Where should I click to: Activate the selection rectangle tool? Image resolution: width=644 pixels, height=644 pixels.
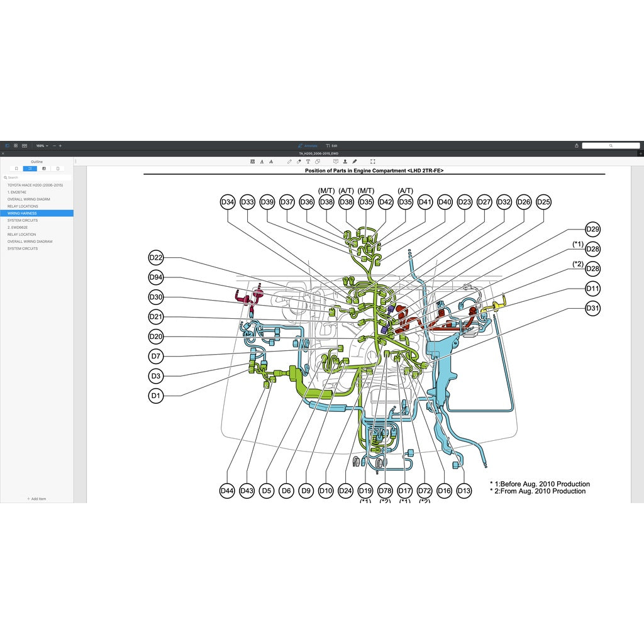point(372,162)
